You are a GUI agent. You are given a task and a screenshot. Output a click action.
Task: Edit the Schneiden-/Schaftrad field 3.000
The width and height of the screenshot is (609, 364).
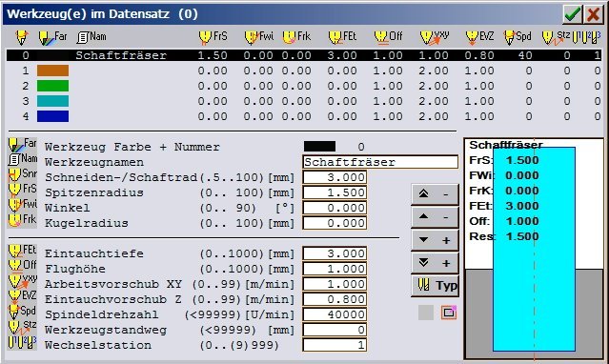[335, 177]
